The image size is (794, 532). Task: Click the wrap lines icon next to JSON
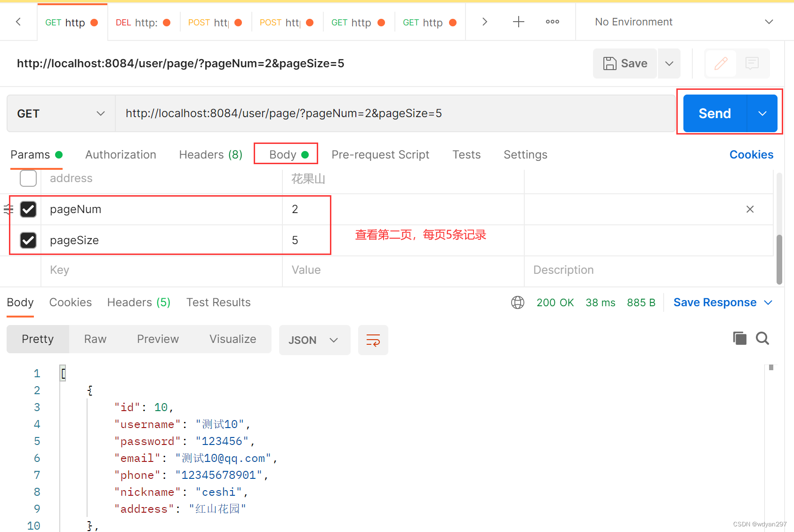point(373,340)
